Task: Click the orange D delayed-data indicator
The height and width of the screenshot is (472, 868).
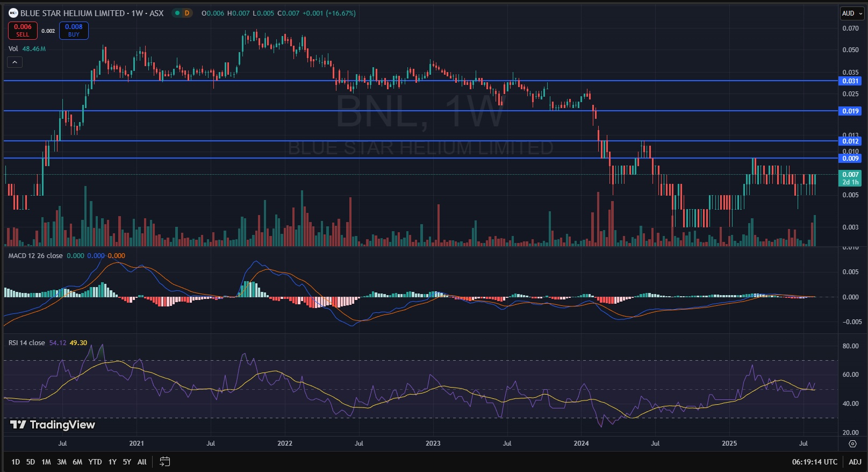Action: click(187, 13)
